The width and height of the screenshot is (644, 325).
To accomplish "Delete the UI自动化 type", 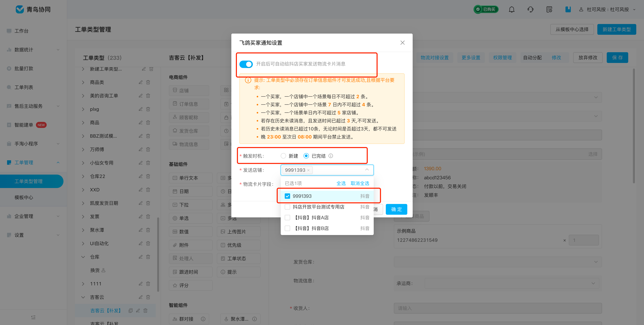I will click(x=148, y=243).
